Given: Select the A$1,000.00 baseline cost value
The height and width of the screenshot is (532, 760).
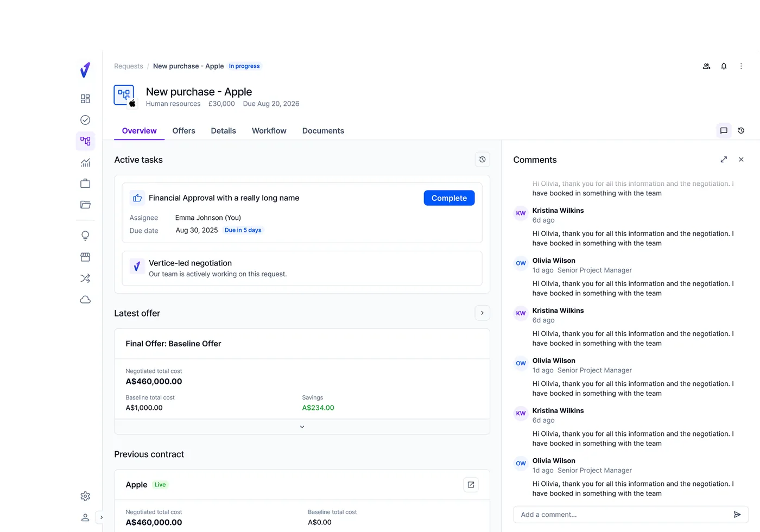Looking at the screenshot, I should click(144, 408).
